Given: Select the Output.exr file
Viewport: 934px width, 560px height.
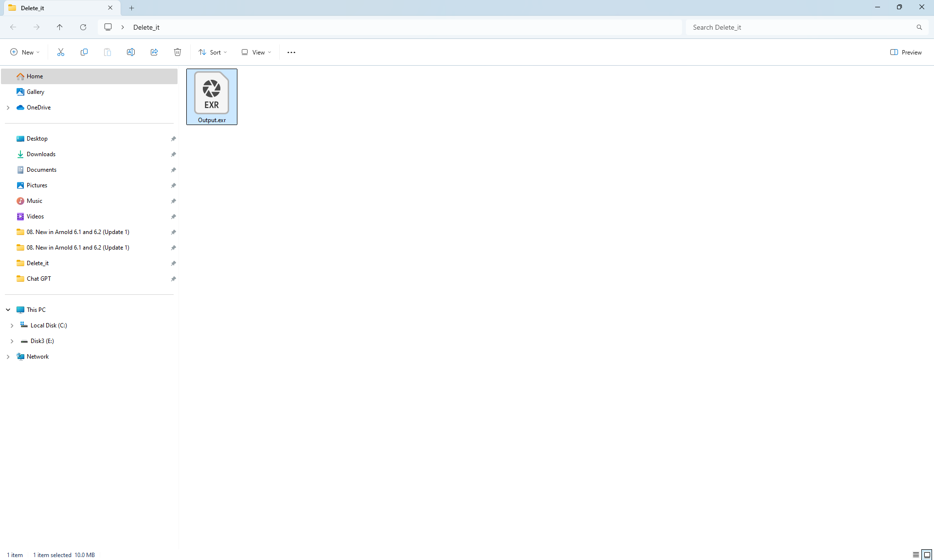Looking at the screenshot, I should [212, 96].
